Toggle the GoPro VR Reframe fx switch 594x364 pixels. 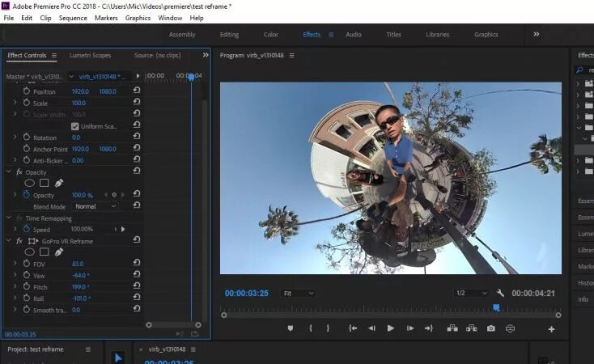pyautogui.click(x=19, y=241)
